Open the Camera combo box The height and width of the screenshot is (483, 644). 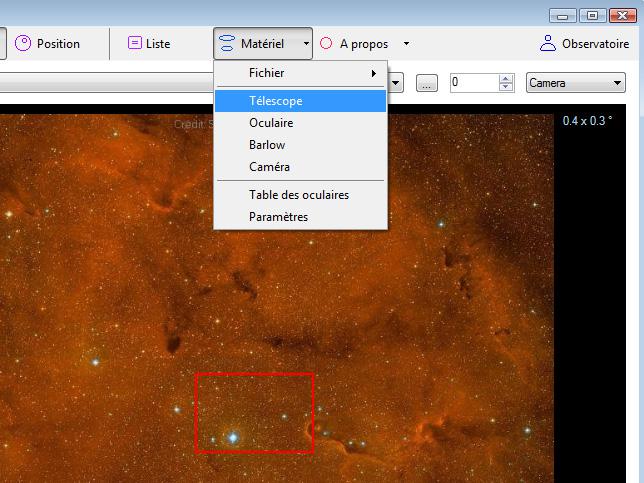click(575, 83)
